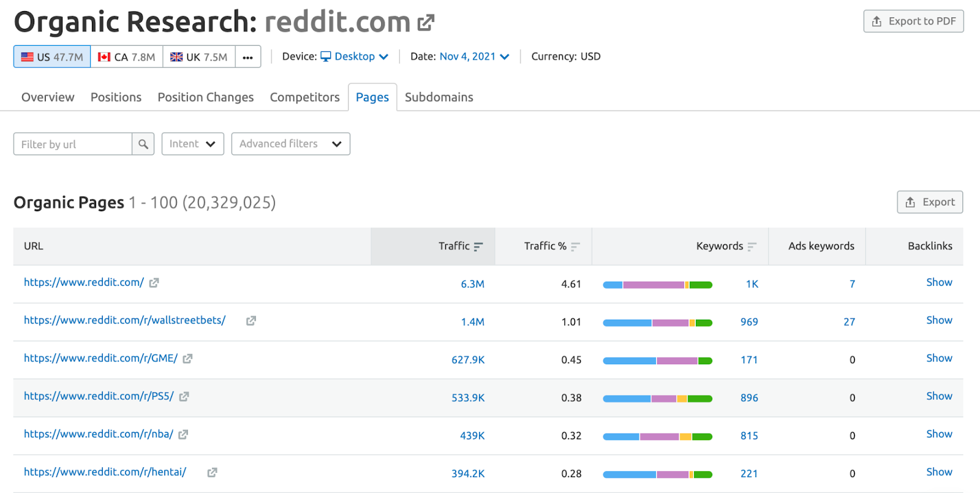Select the UK 7.5M database

coord(199,57)
